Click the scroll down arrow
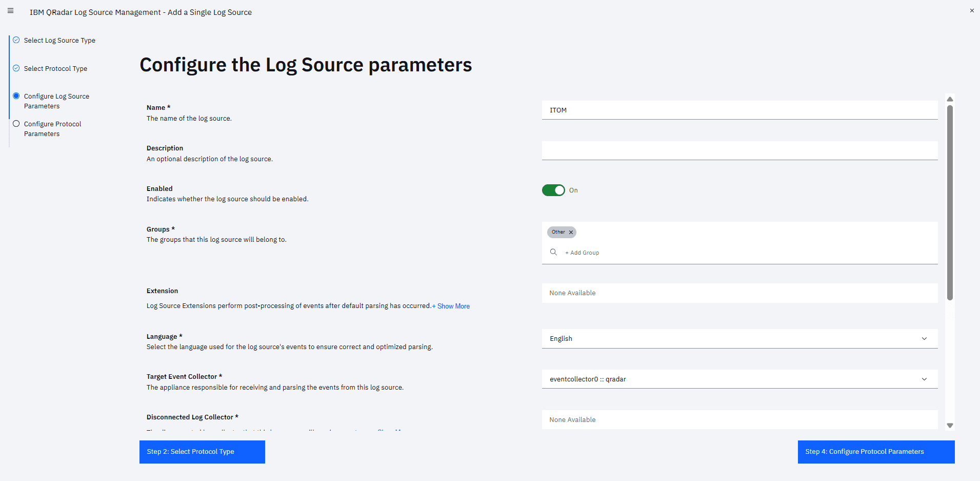The width and height of the screenshot is (980, 481). [950, 426]
